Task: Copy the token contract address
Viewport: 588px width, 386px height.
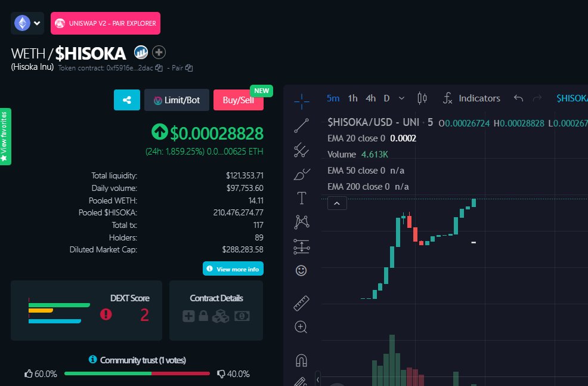Action: click(159, 68)
